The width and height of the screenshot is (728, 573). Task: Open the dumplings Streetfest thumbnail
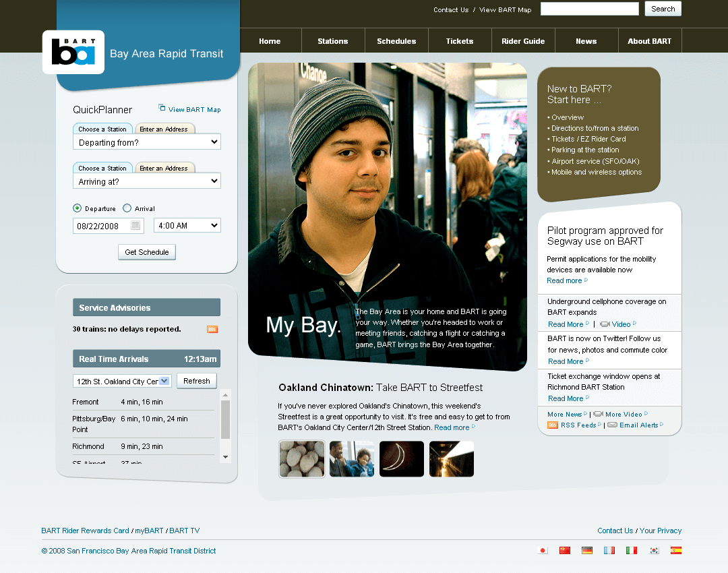point(302,459)
